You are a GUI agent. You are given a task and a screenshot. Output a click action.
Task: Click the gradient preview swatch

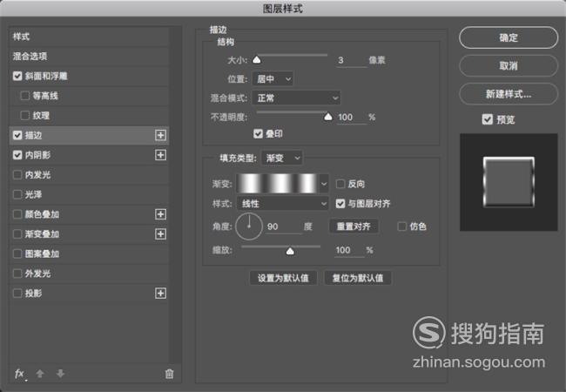278,184
